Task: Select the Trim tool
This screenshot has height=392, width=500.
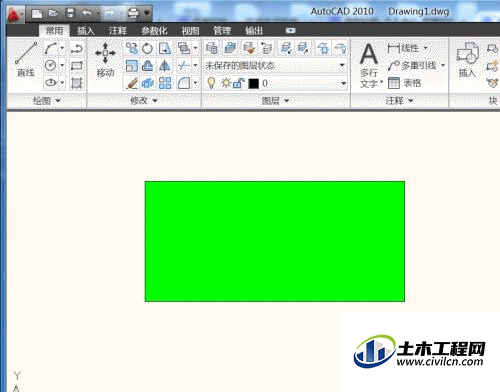Action: (x=183, y=66)
